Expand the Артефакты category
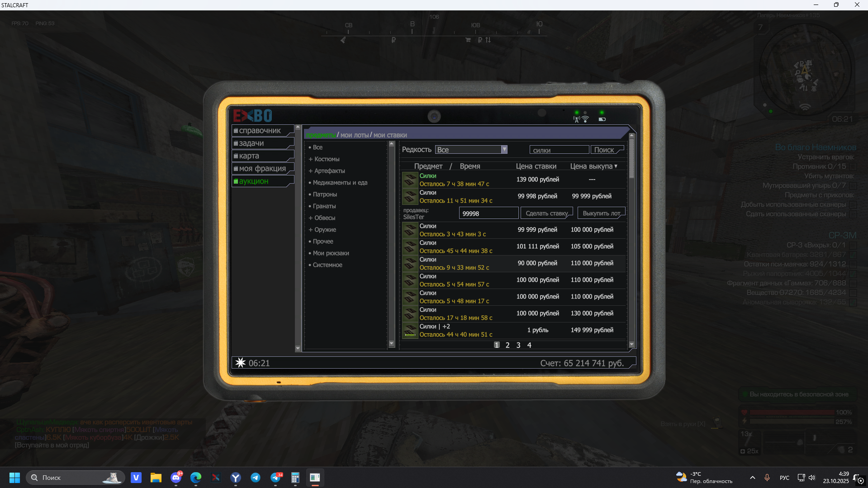Image resolution: width=868 pixels, height=488 pixels. point(329,171)
